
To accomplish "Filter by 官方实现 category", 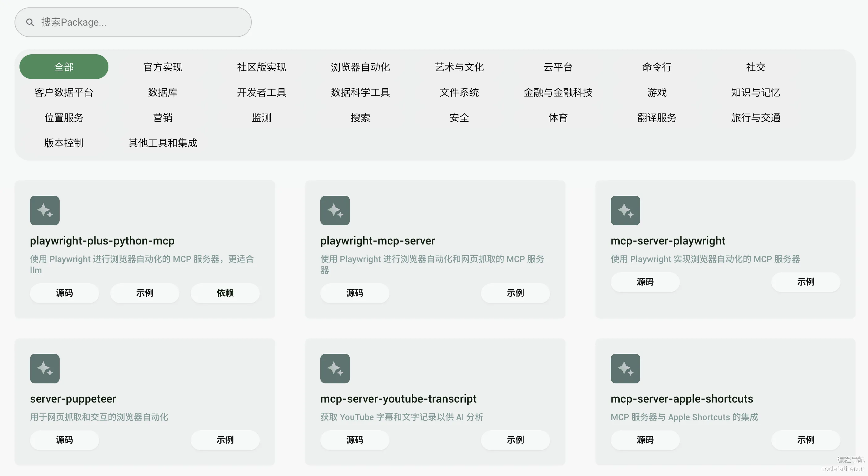I will [162, 67].
